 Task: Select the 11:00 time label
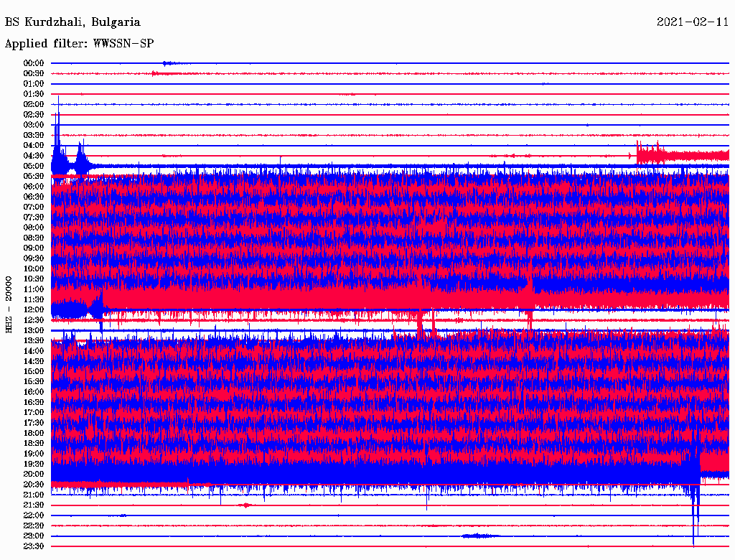(x=34, y=289)
